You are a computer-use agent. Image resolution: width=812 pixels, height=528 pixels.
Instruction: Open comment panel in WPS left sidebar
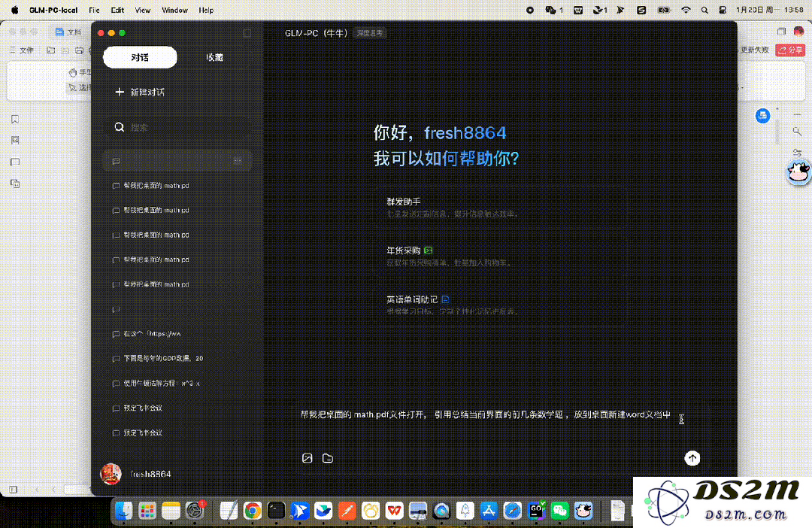tap(15, 162)
